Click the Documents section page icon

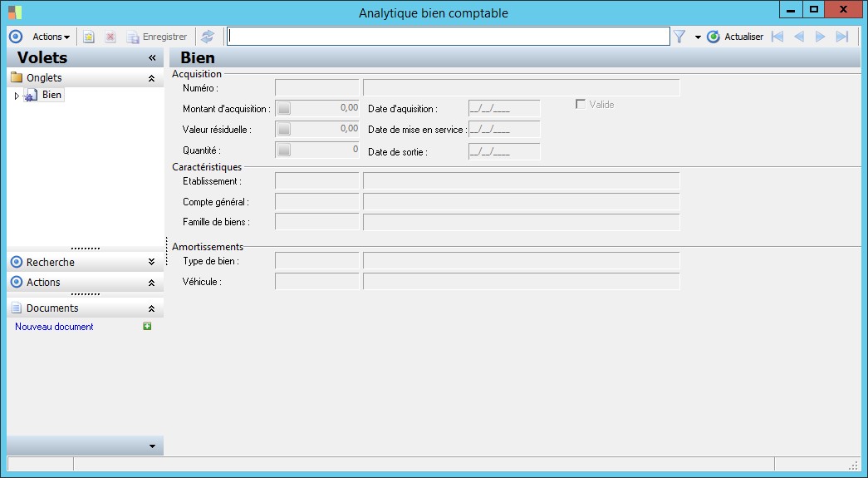tap(17, 308)
